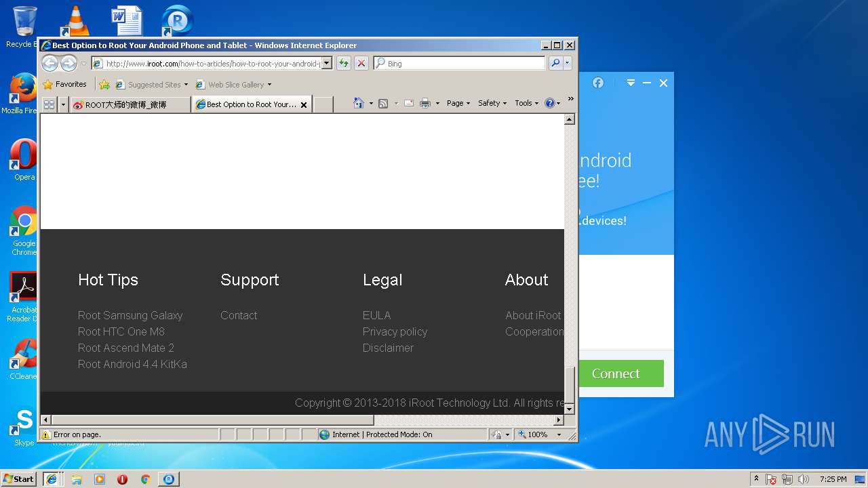Screen dimensions: 868x488
Task: Open the Quick Tabs grid icon
Action: (x=49, y=104)
